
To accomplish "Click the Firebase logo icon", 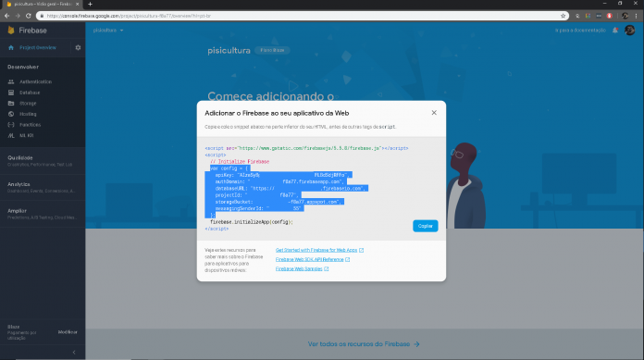I will 11,31.
